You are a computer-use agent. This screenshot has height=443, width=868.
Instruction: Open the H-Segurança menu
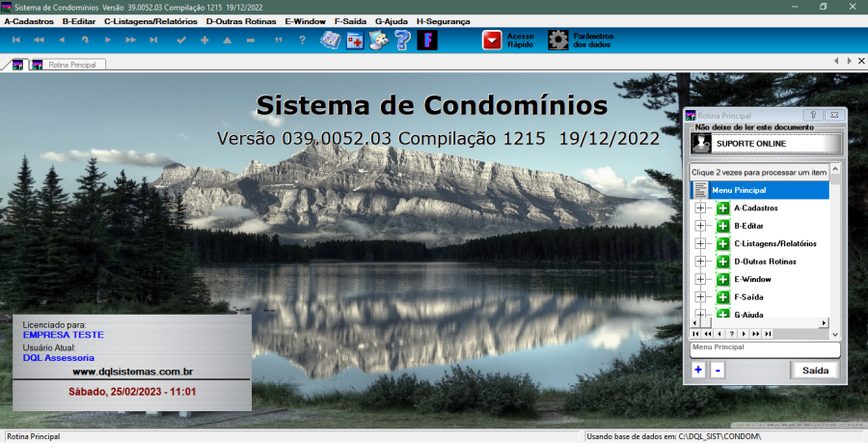pyautogui.click(x=443, y=20)
